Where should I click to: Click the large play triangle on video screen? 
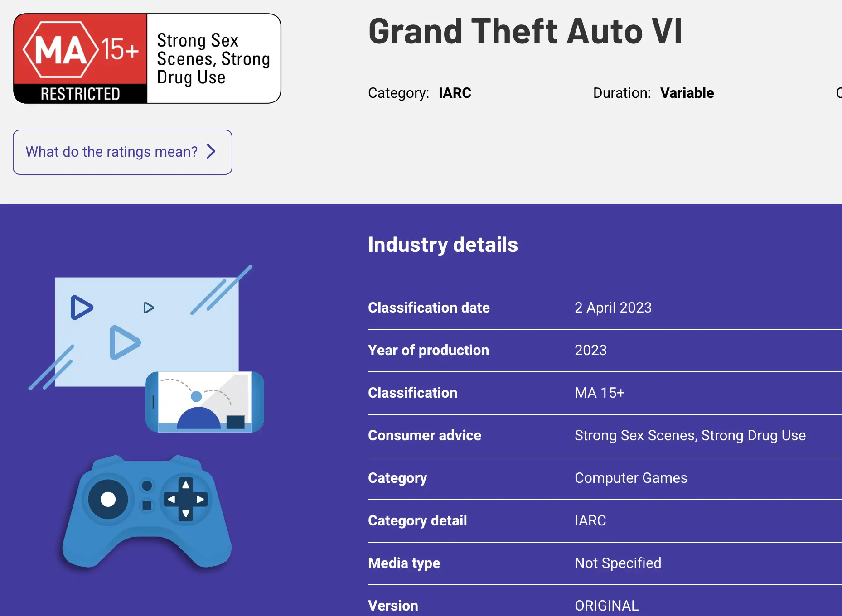pos(125,342)
